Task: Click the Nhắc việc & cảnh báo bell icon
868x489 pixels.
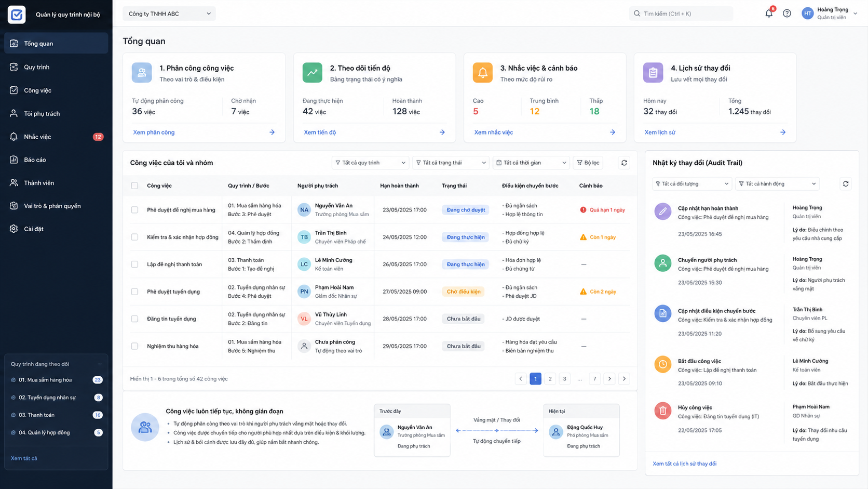Action: click(483, 73)
